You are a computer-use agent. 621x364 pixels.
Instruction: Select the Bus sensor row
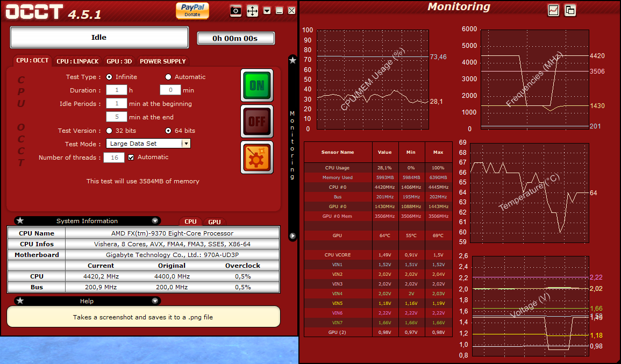click(378, 197)
